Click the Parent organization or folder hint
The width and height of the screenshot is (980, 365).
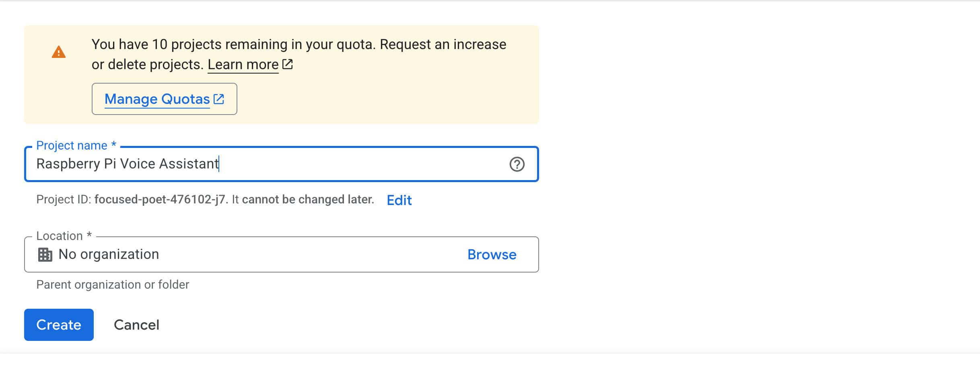pyautogui.click(x=113, y=285)
